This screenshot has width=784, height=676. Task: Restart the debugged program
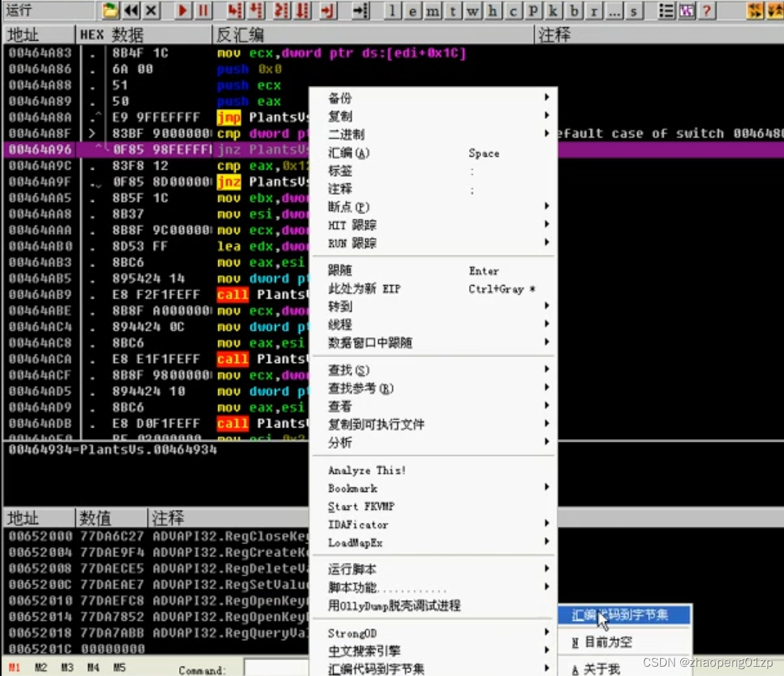click(x=130, y=10)
